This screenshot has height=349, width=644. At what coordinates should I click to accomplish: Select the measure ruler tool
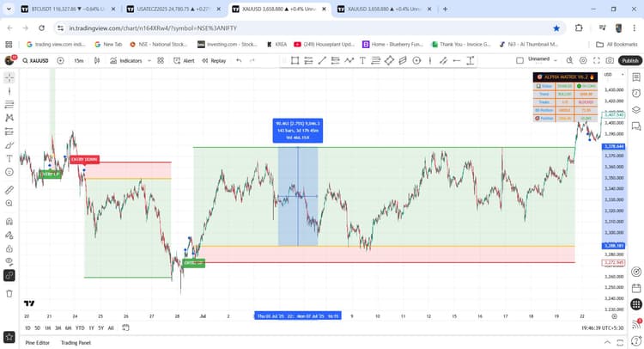(9, 190)
